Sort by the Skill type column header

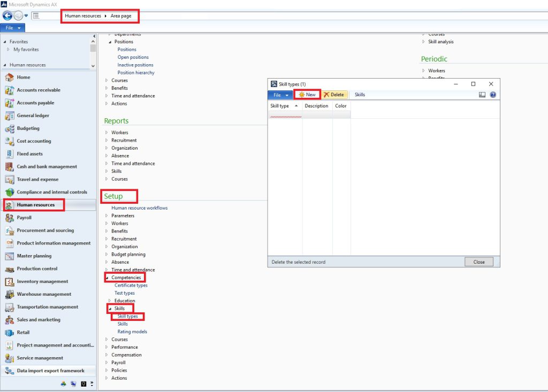coord(285,106)
